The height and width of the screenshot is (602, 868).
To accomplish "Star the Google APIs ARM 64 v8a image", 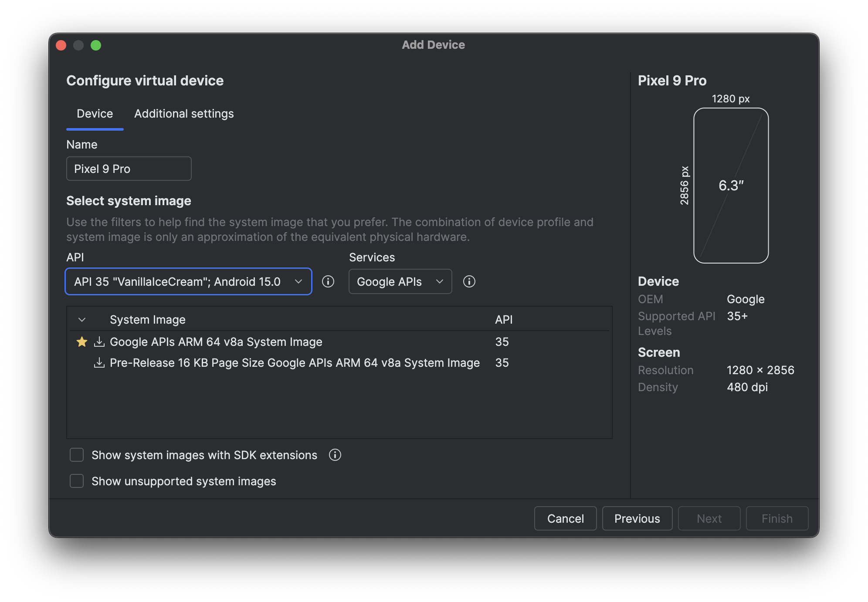I will pyautogui.click(x=81, y=342).
